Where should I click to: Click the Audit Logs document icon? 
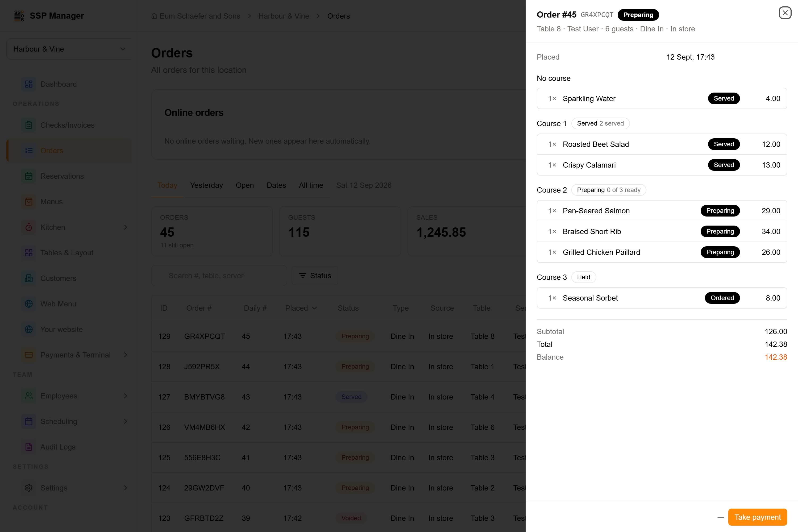[x=29, y=447]
